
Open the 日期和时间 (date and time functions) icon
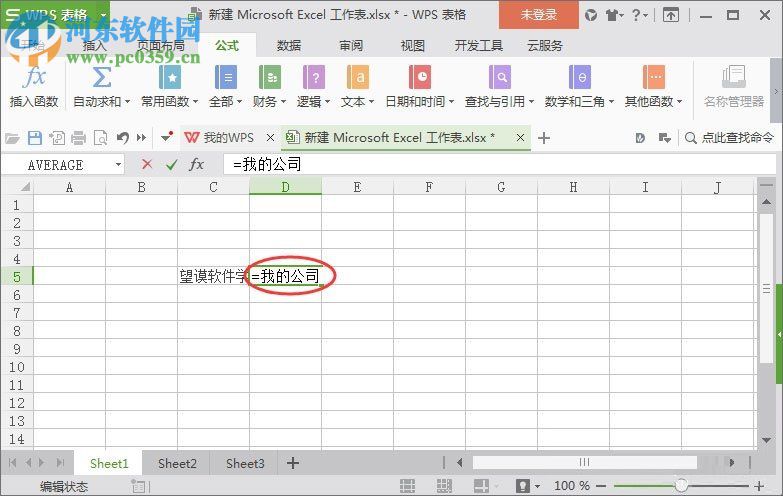(x=419, y=77)
